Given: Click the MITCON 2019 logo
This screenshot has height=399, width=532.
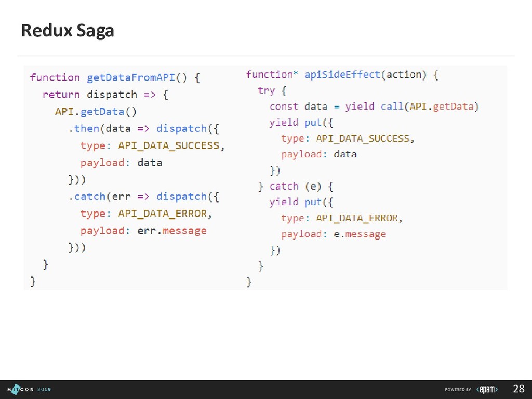Looking at the screenshot, I should click(30, 389).
